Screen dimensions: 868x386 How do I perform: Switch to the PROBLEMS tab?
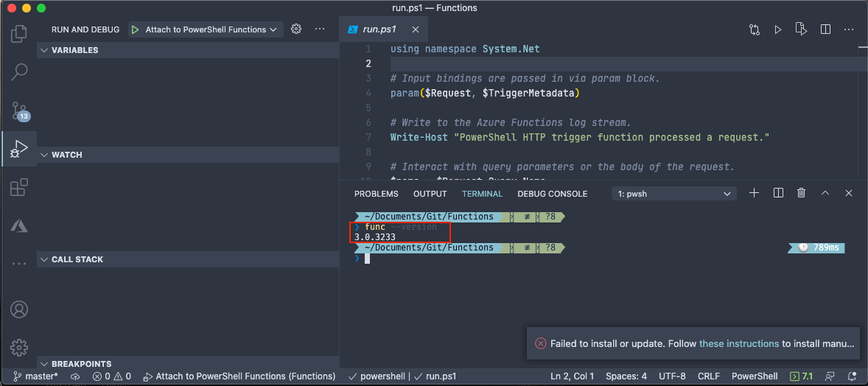point(377,194)
